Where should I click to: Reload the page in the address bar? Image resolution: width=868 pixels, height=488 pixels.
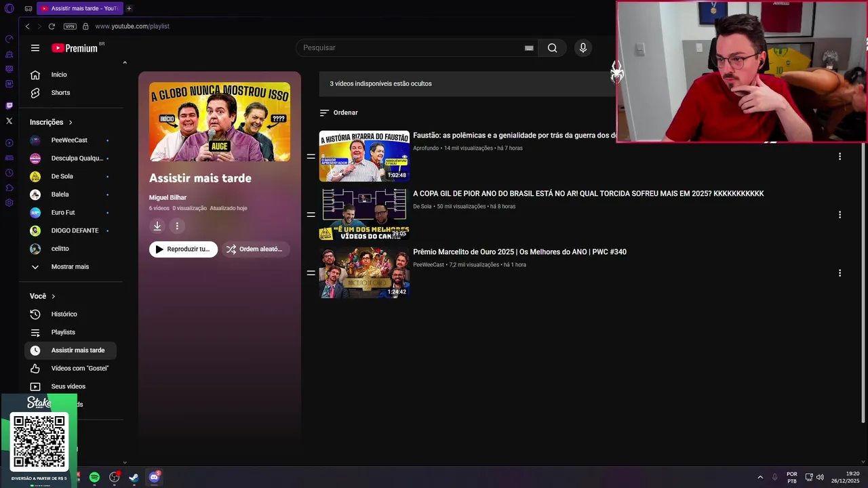pyautogui.click(x=52, y=26)
